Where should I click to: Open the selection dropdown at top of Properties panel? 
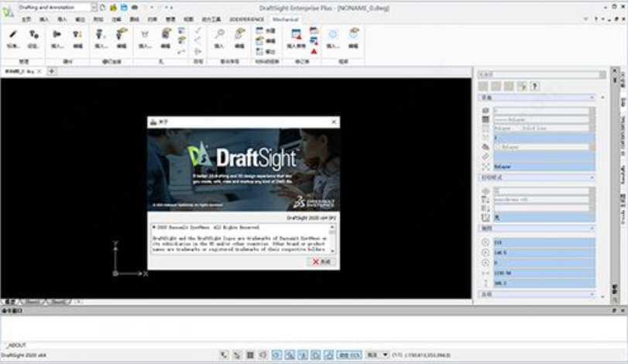tap(541, 74)
